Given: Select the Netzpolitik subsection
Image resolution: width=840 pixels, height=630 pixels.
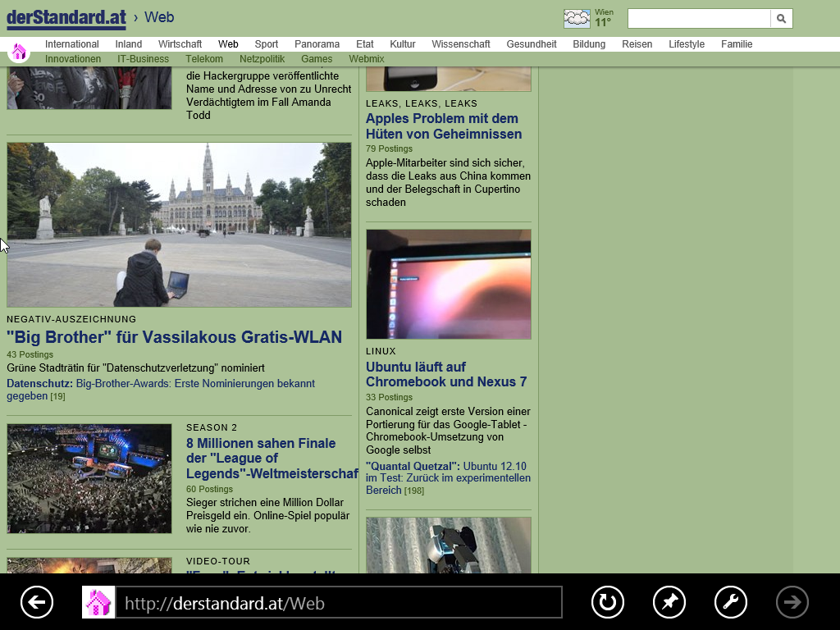Looking at the screenshot, I should [262, 59].
